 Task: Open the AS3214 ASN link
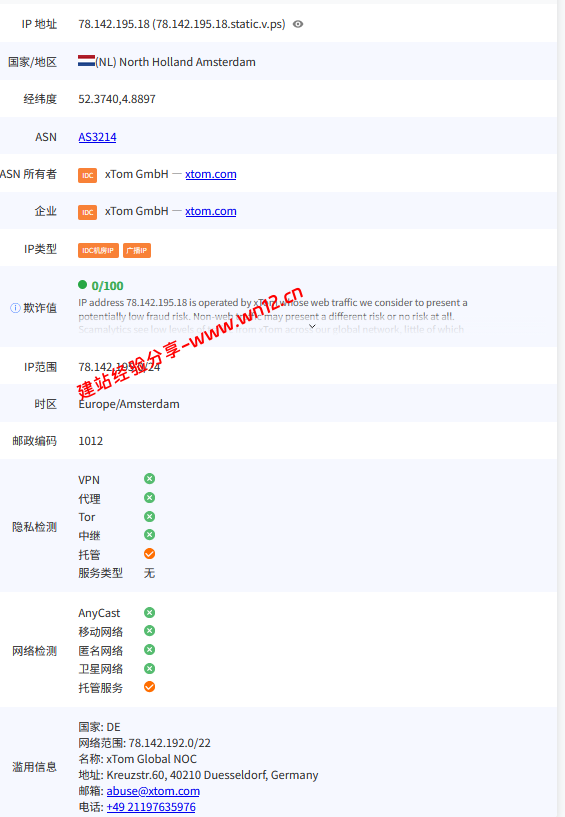coord(97,137)
